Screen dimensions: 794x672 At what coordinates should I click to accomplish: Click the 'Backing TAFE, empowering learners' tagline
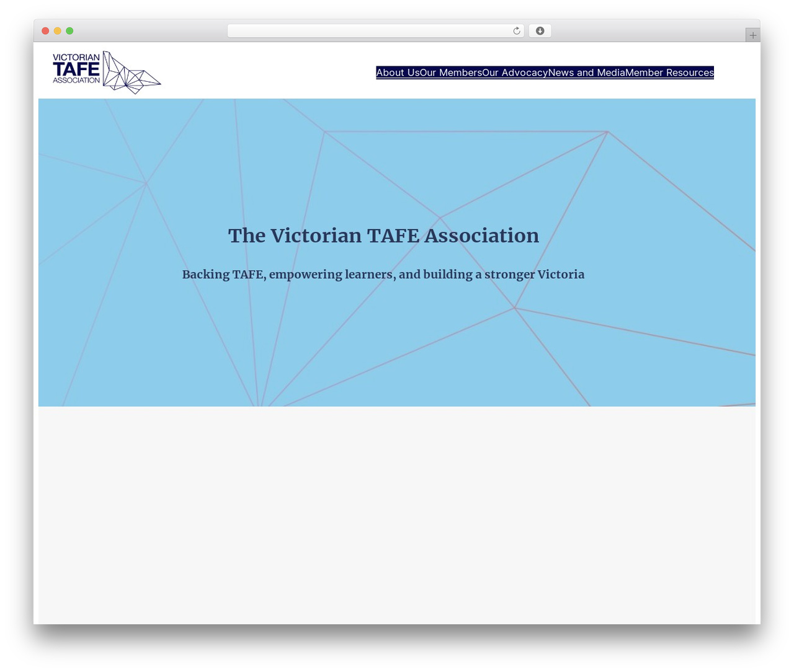pyautogui.click(x=383, y=275)
